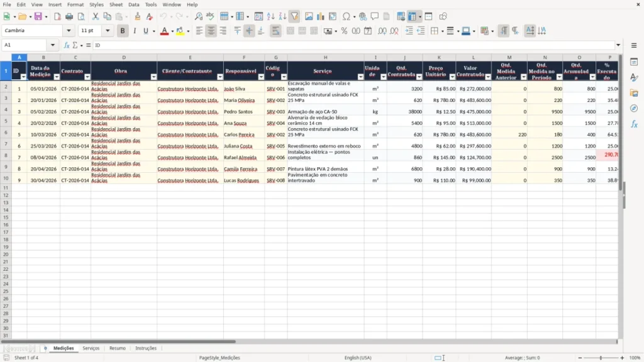Viewport: 644px width, 362px height.
Task: Open a file with the folder icon
Action: pos(22,16)
